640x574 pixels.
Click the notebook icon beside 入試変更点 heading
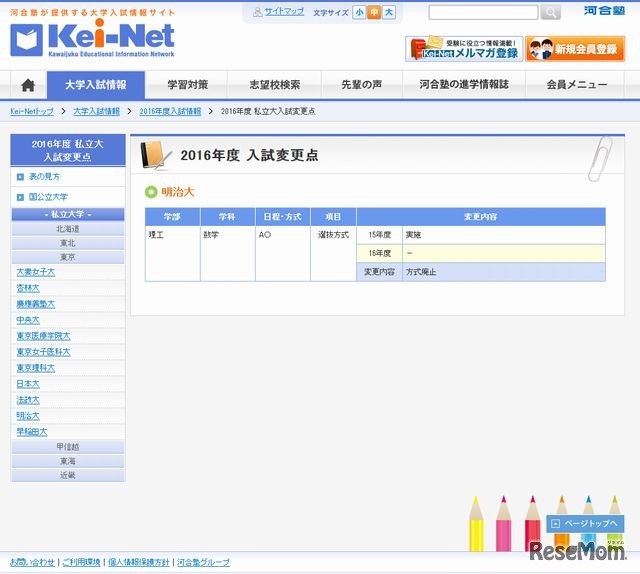(x=154, y=155)
